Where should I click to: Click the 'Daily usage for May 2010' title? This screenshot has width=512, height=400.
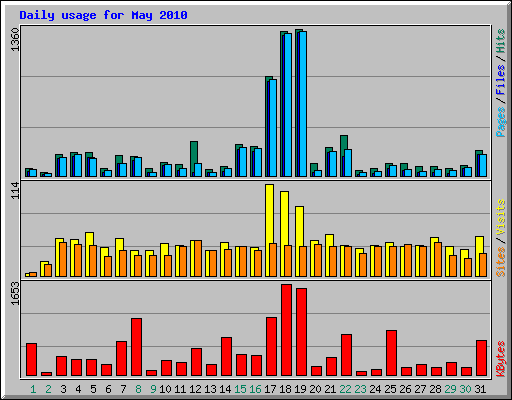tap(103, 15)
